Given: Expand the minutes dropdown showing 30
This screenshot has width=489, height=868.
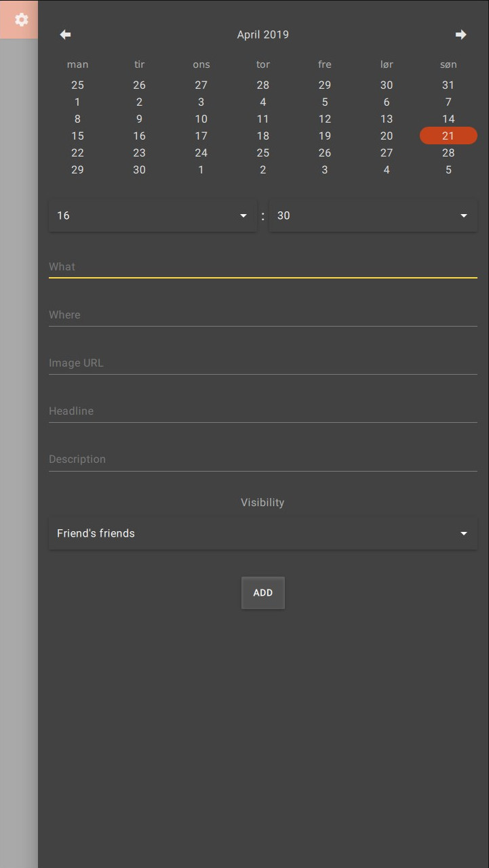Looking at the screenshot, I should pyautogui.click(x=373, y=215).
